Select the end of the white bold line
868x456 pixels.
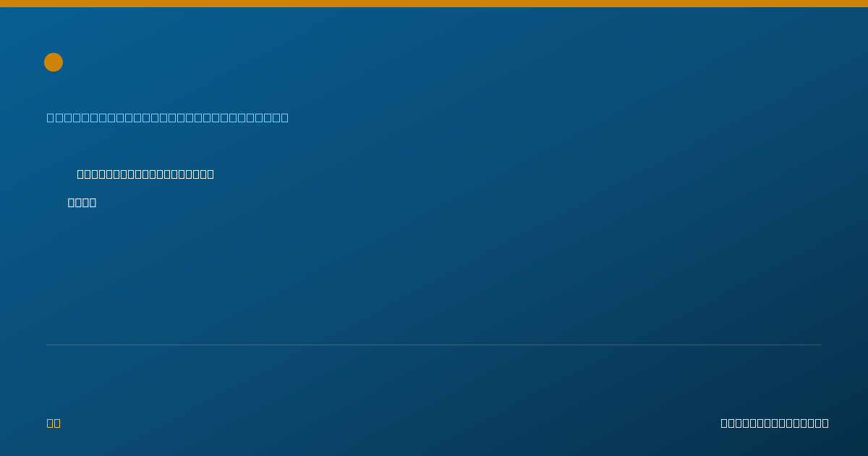click(210, 174)
